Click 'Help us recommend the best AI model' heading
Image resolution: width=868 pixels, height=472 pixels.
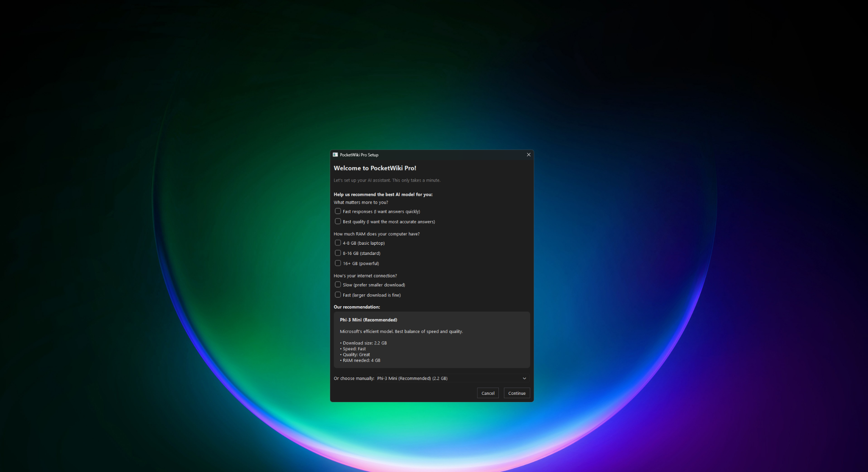pos(383,194)
